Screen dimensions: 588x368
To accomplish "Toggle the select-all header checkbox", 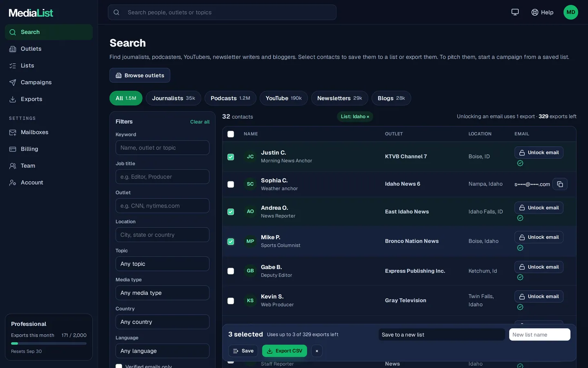I will (x=231, y=134).
